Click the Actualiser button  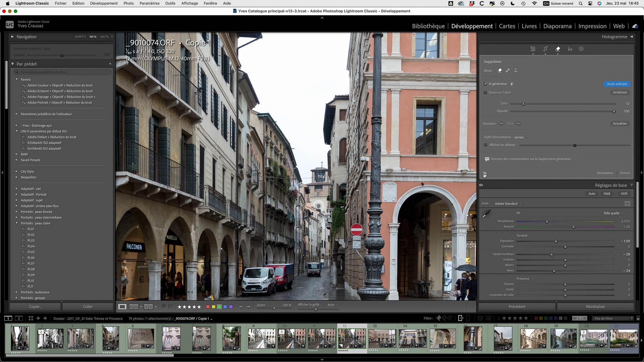click(620, 123)
